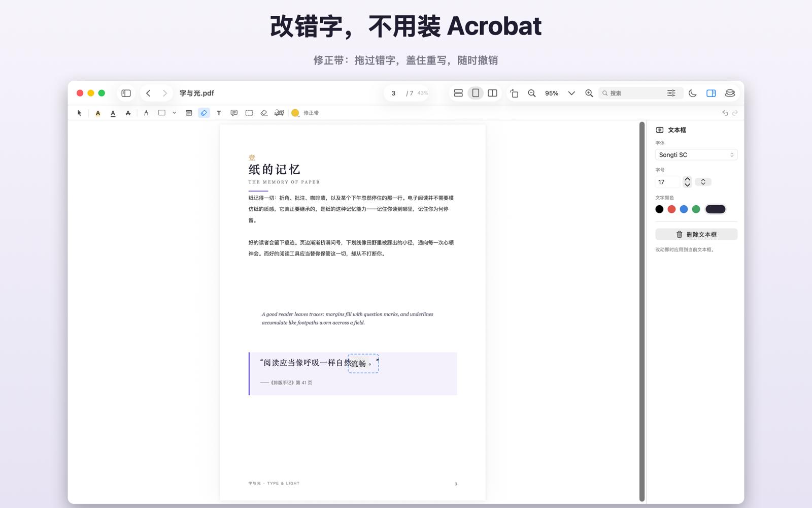This screenshot has width=812, height=508.
Task: Click the 字与光.pdf file title
Action: (x=196, y=93)
